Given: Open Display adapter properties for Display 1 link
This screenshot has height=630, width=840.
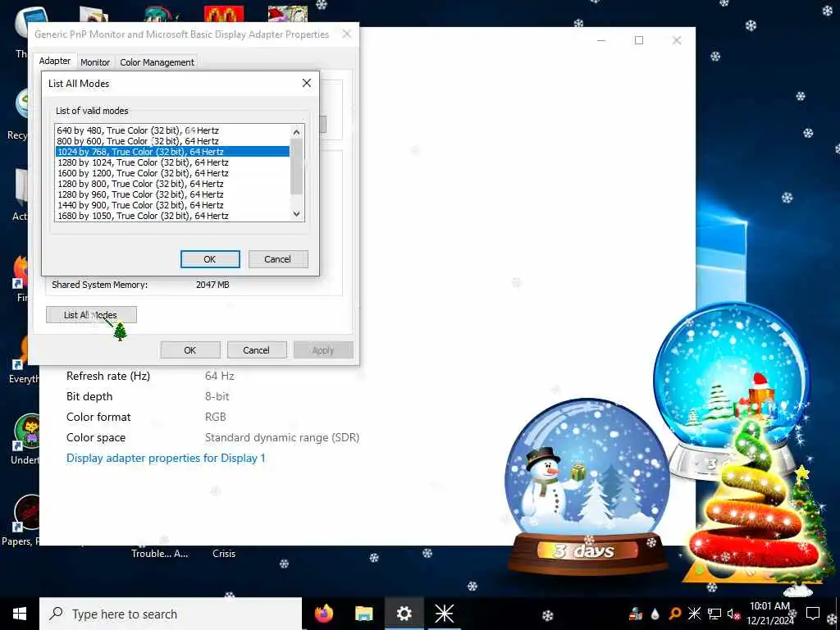Looking at the screenshot, I should [x=166, y=458].
